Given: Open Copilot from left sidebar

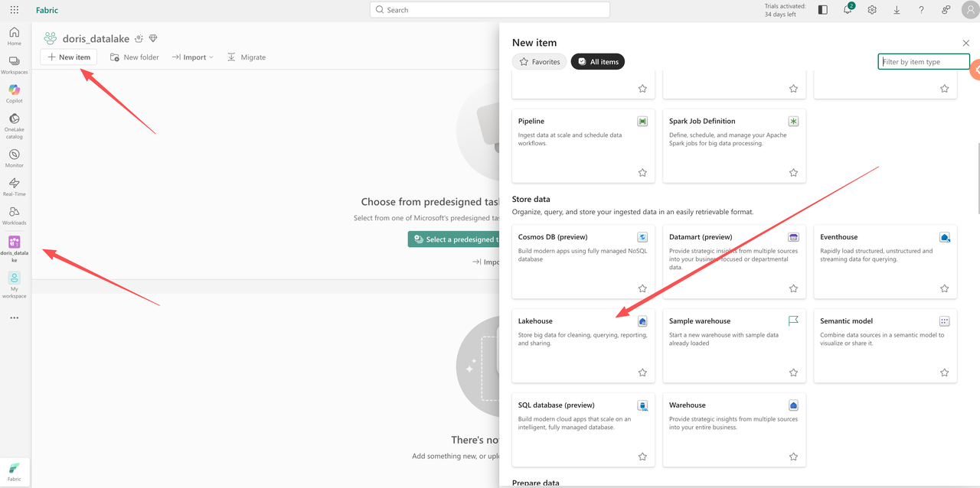Looking at the screenshot, I should click(15, 93).
